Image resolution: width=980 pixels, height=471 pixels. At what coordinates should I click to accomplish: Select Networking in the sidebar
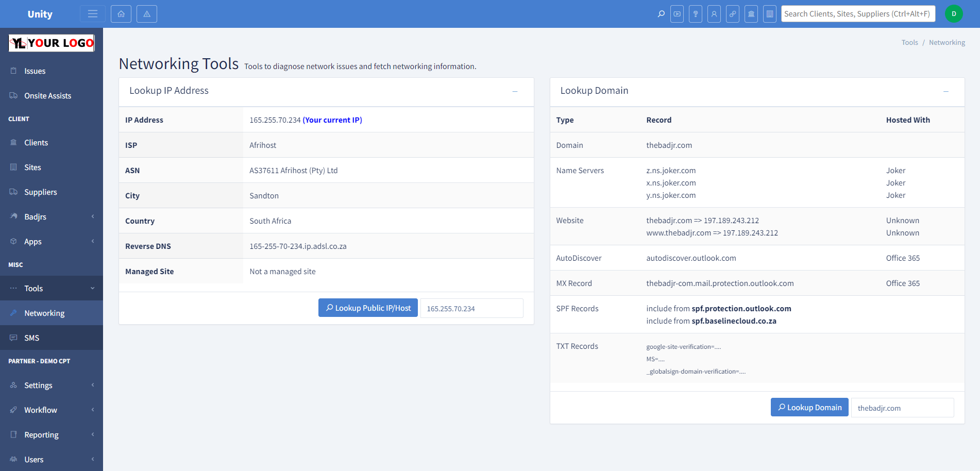[52, 313]
